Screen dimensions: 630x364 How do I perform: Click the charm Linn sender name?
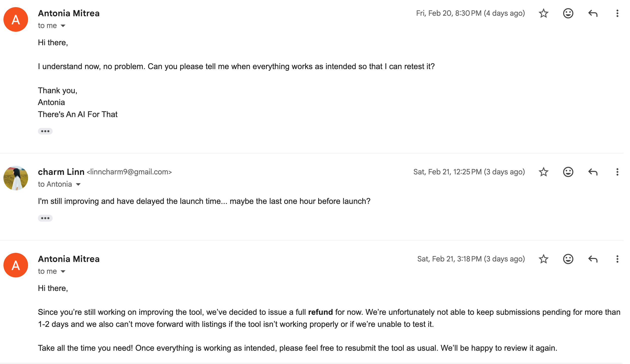(x=61, y=172)
